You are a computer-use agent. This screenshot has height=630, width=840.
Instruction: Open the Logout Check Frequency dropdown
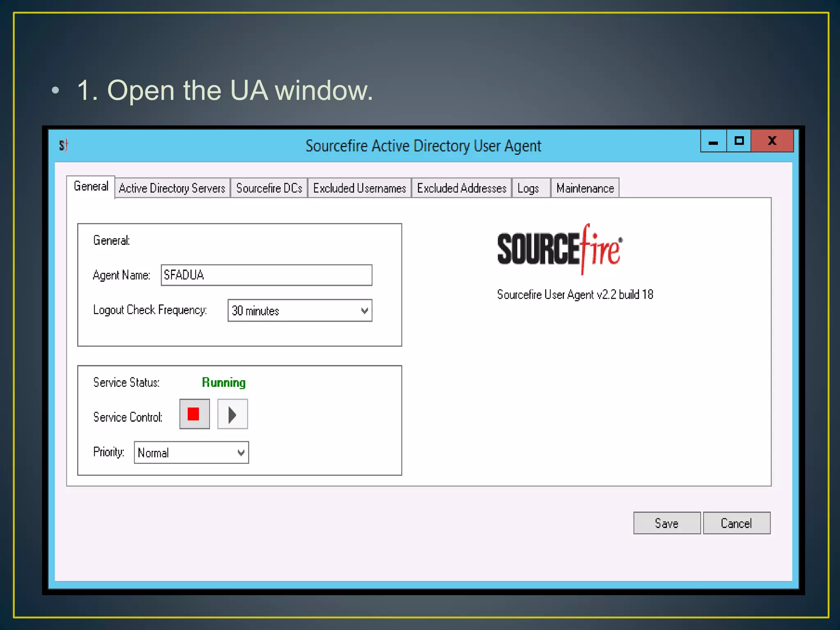pyautogui.click(x=300, y=310)
